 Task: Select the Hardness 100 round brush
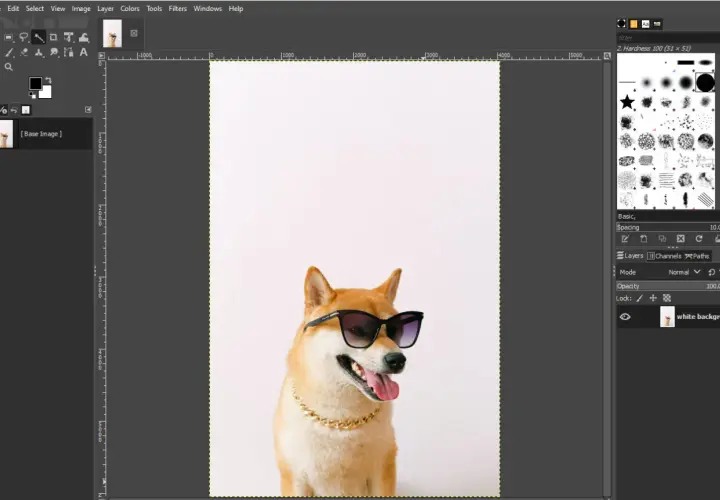click(705, 83)
